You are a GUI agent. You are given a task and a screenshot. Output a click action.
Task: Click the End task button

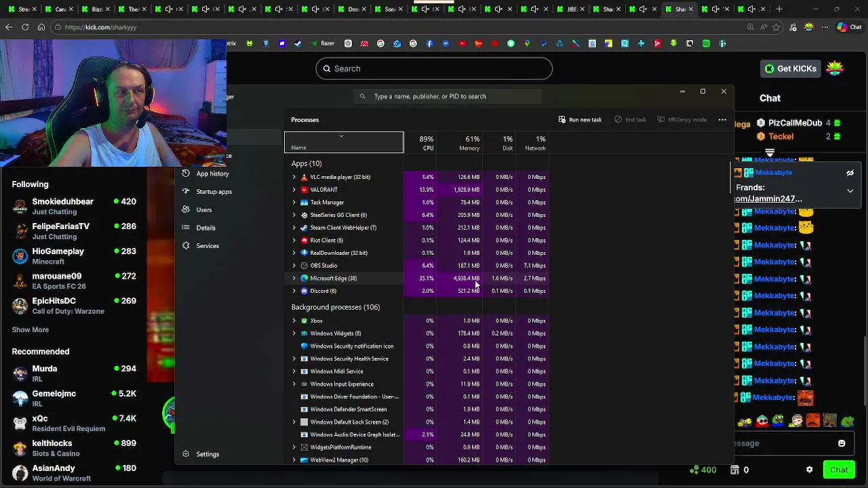click(x=630, y=120)
